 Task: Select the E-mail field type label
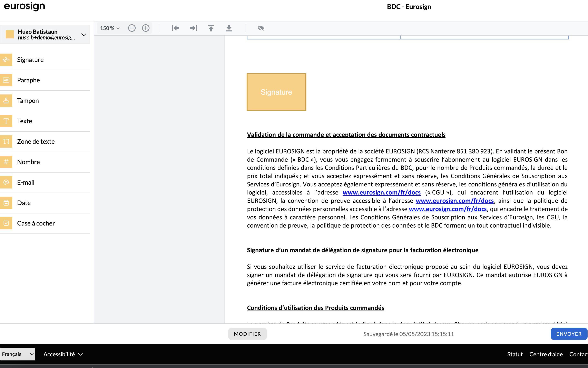(26, 182)
